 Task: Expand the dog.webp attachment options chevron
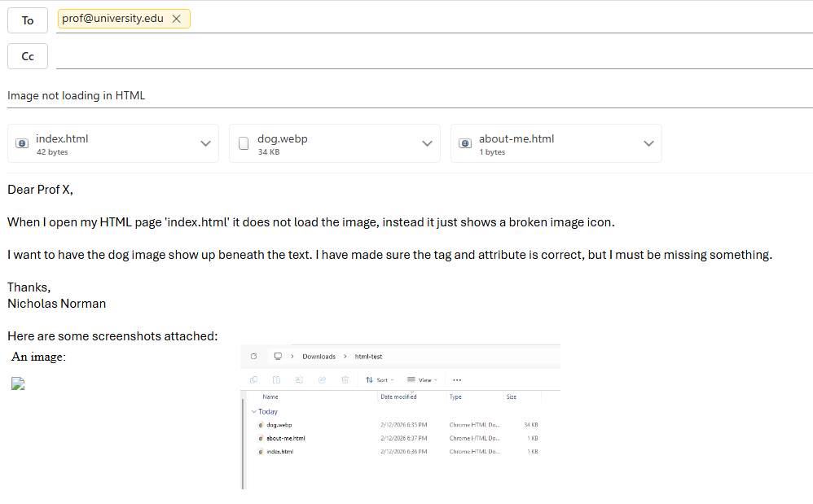click(x=427, y=143)
